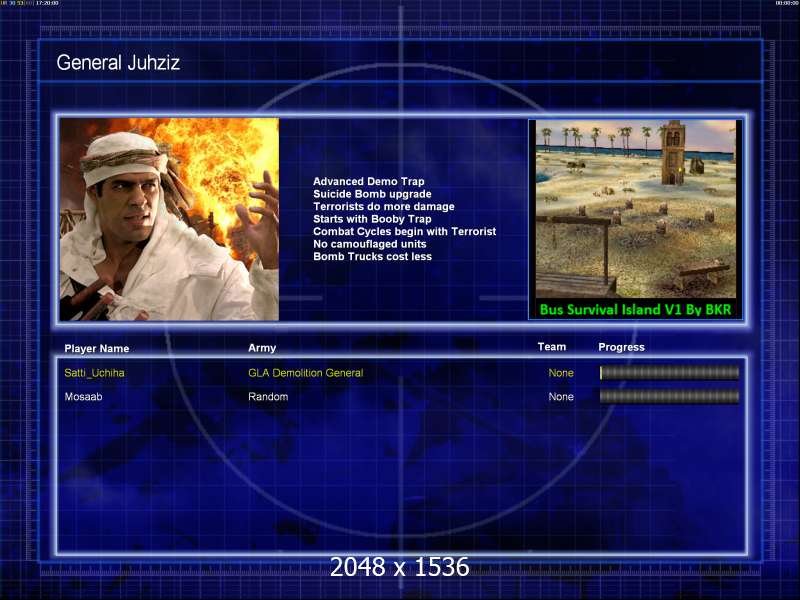This screenshot has width=800, height=600.
Task: Select the 'Bomb Trucks cost less' line
Action: click(372, 257)
